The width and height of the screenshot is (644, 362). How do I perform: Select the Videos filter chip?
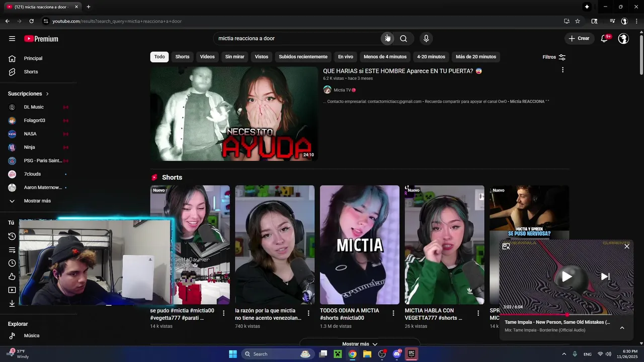coord(207,57)
